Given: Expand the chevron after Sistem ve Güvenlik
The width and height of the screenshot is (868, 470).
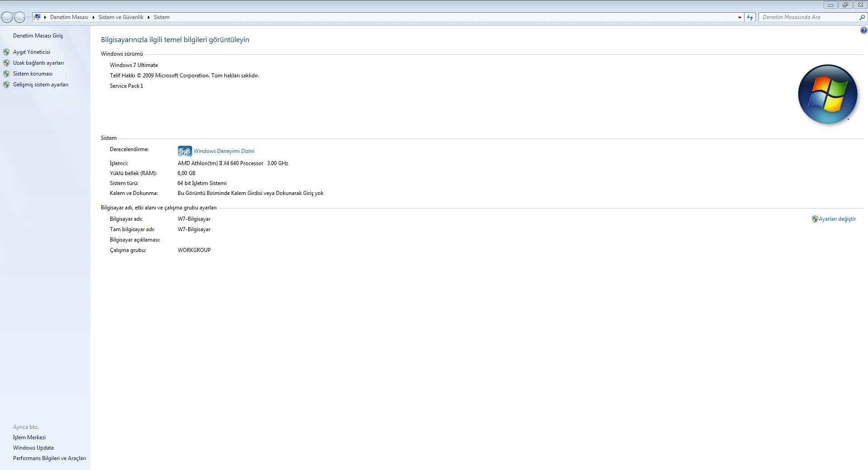Looking at the screenshot, I should (x=149, y=17).
